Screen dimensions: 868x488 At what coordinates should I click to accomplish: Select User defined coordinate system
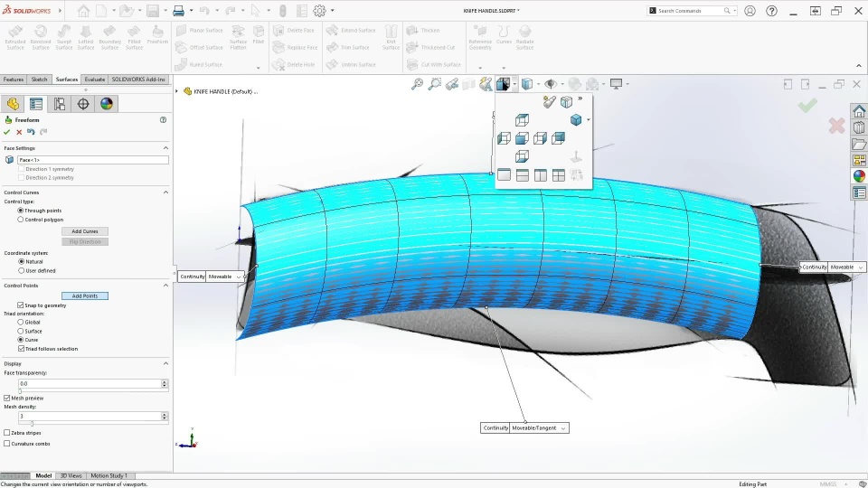point(21,270)
